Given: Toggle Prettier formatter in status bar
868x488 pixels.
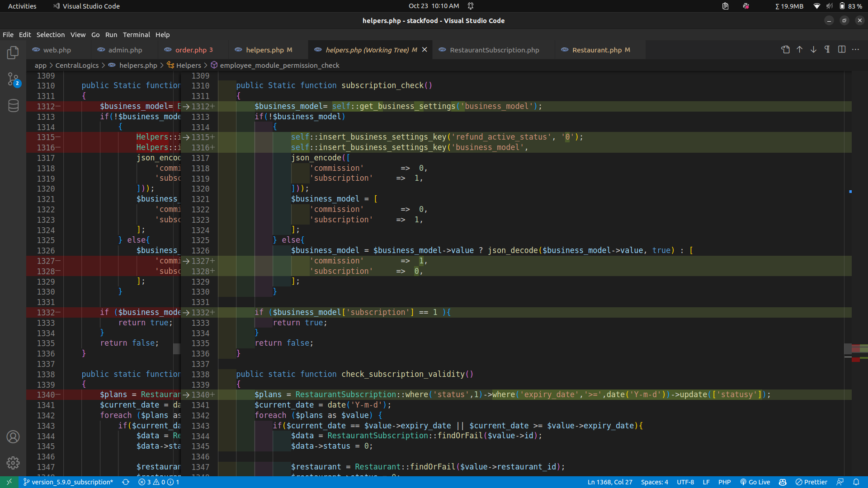Looking at the screenshot, I should click(x=811, y=482).
